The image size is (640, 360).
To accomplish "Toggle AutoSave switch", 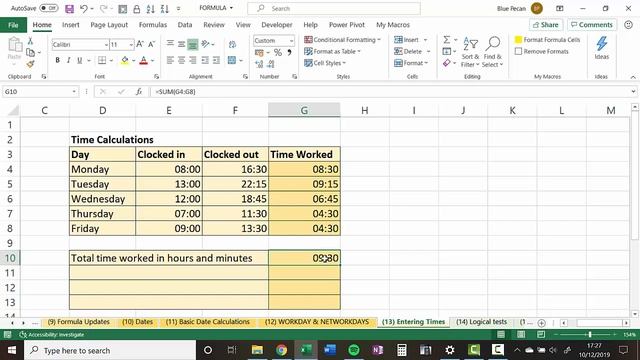I will tap(49, 8).
